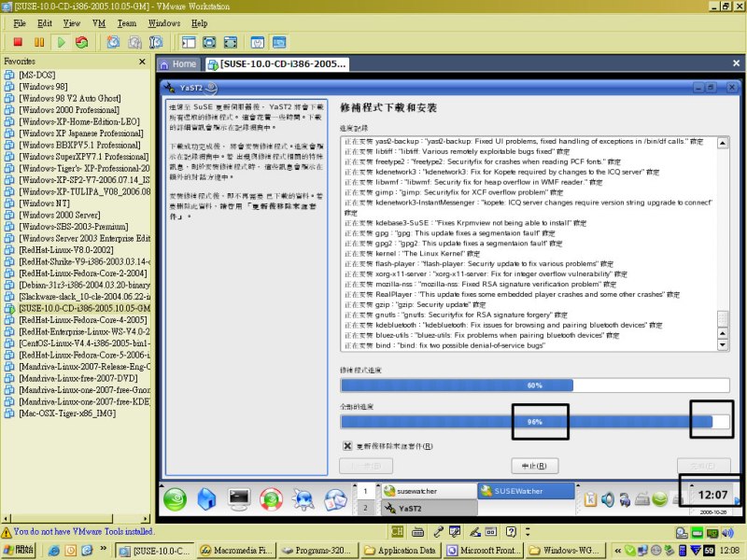747x560 pixels.
Task: Switch to susewatcher taskbar entry
Action: coord(430,491)
